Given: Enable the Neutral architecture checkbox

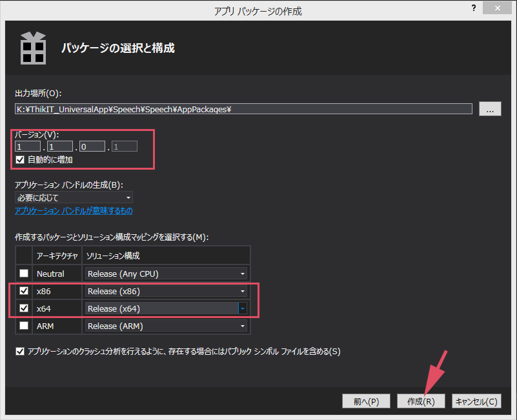Looking at the screenshot, I should coord(24,274).
